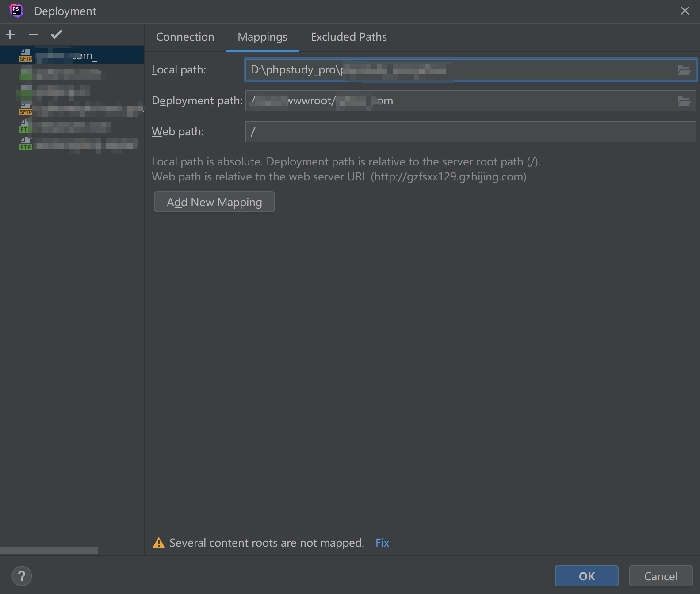
Task: Click the PhpStorm logo in the title bar
Action: (x=16, y=11)
